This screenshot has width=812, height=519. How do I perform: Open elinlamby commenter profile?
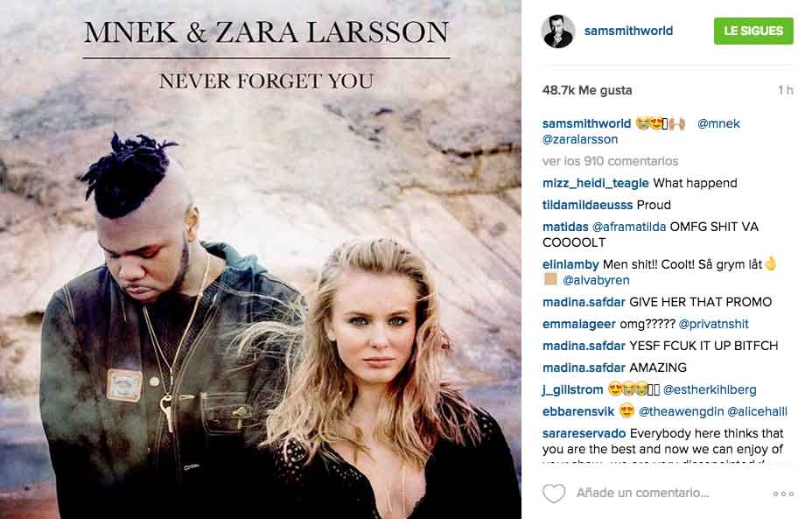pos(570,264)
